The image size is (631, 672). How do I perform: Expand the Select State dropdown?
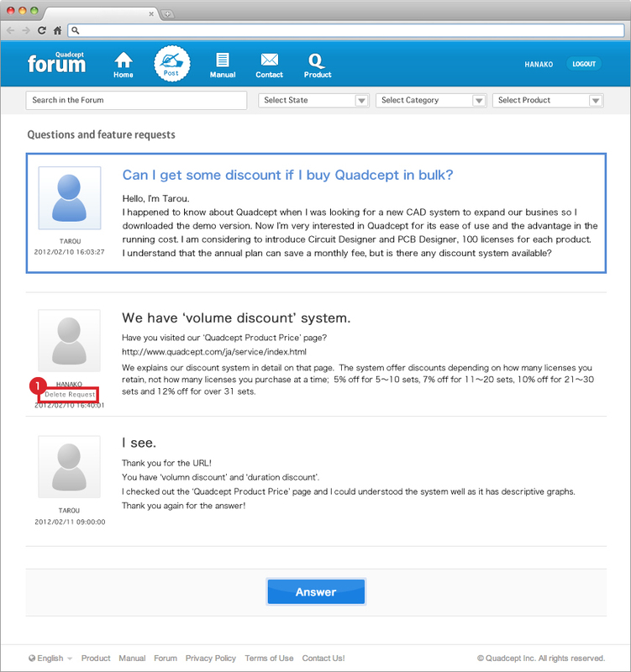tap(314, 100)
